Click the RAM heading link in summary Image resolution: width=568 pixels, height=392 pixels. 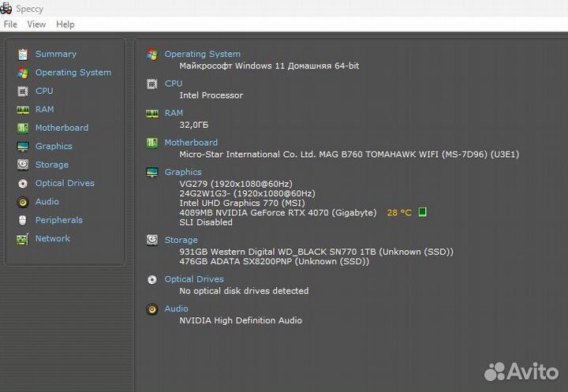174,113
